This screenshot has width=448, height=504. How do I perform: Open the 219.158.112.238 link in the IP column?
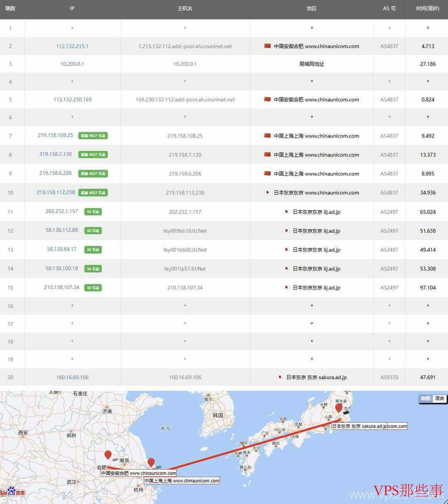(x=56, y=192)
